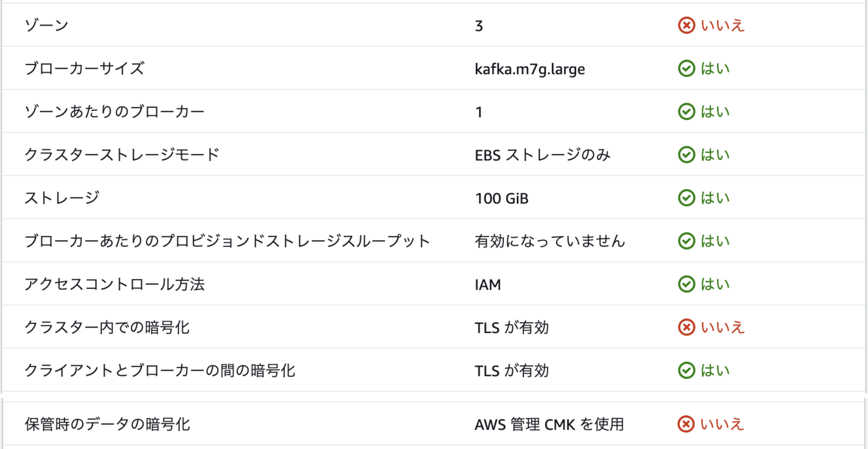Click the red X icon in ゾーン row
The height and width of the screenshot is (449, 868).
(x=686, y=25)
